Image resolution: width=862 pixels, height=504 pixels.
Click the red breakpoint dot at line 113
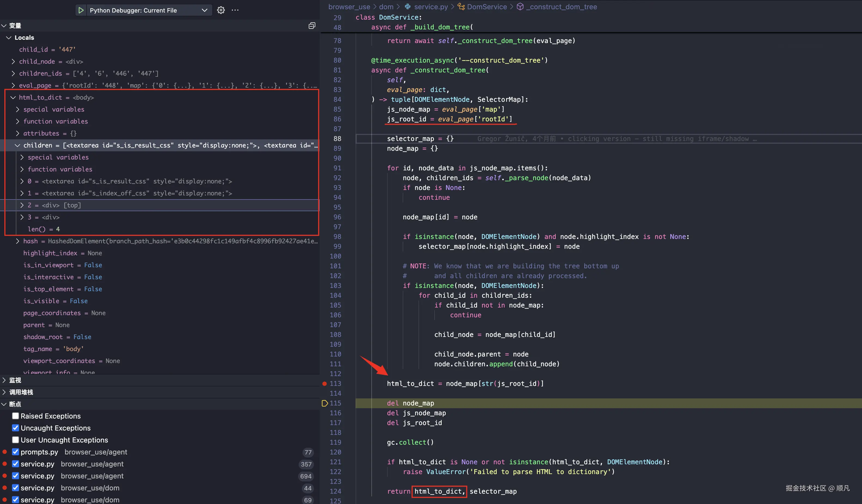(x=324, y=384)
